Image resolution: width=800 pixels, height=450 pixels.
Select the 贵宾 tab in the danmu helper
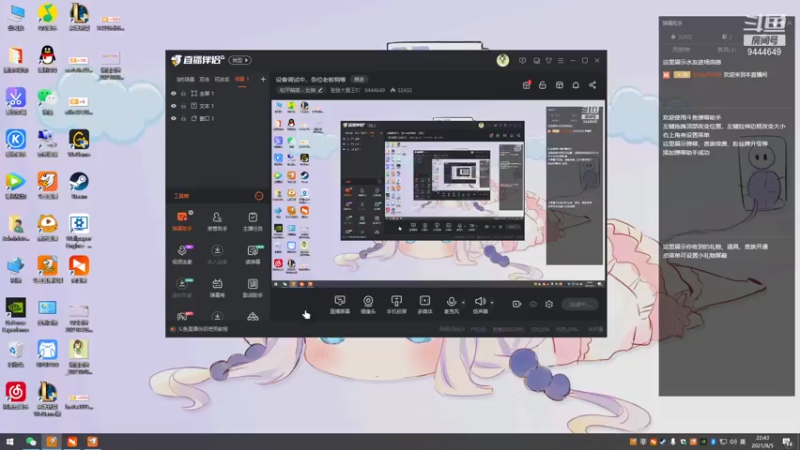726,50
